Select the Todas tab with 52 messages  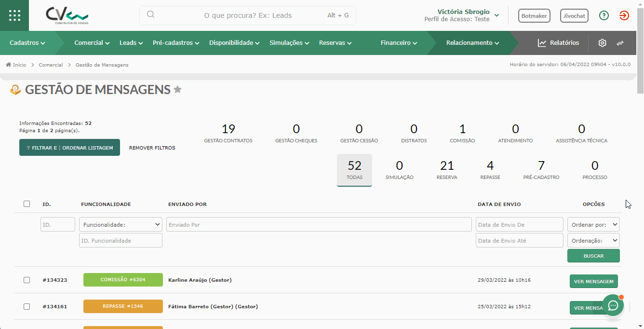coord(354,170)
